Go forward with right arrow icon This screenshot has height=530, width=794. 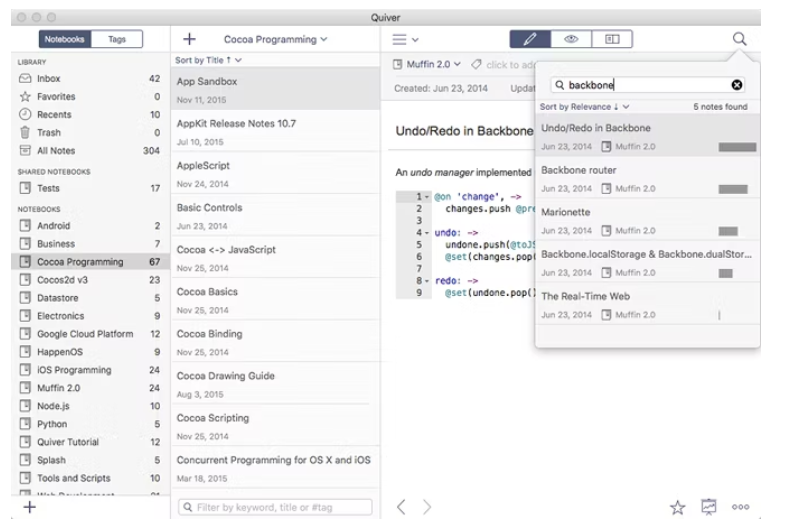[x=427, y=507]
